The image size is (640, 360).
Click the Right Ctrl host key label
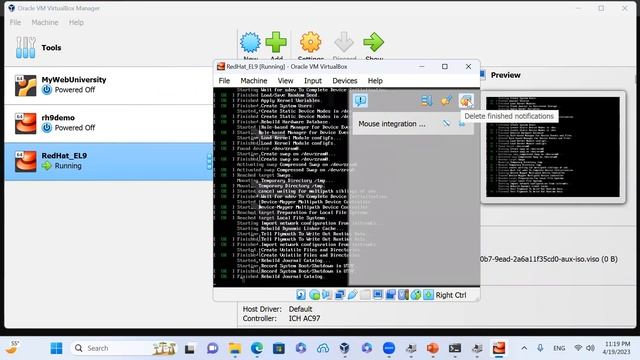pos(451,295)
